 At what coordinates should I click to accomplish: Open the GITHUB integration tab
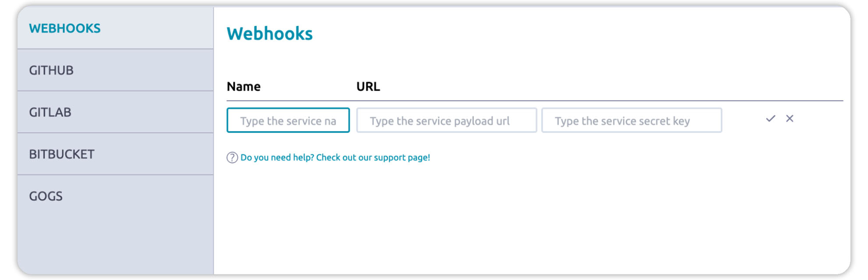[51, 70]
